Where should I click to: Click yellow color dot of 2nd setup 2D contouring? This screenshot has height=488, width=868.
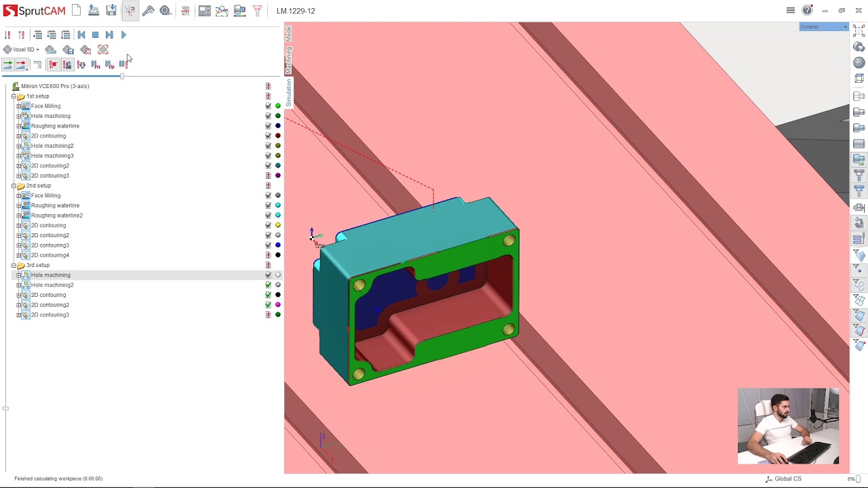point(277,225)
